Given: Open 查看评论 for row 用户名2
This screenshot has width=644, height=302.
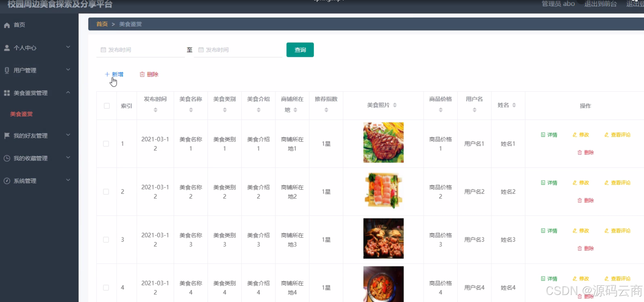Looking at the screenshot, I should pos(617,183).
